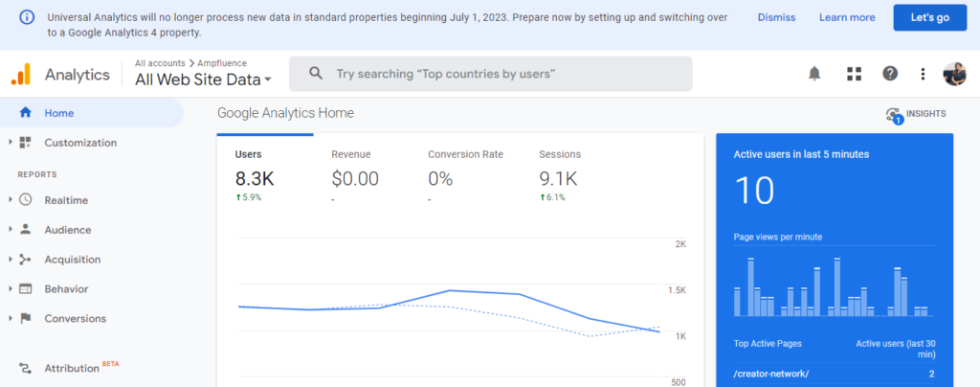The image size is (980, 387).
Task: Click the Attribution path icon
Action: pos(25,368)
